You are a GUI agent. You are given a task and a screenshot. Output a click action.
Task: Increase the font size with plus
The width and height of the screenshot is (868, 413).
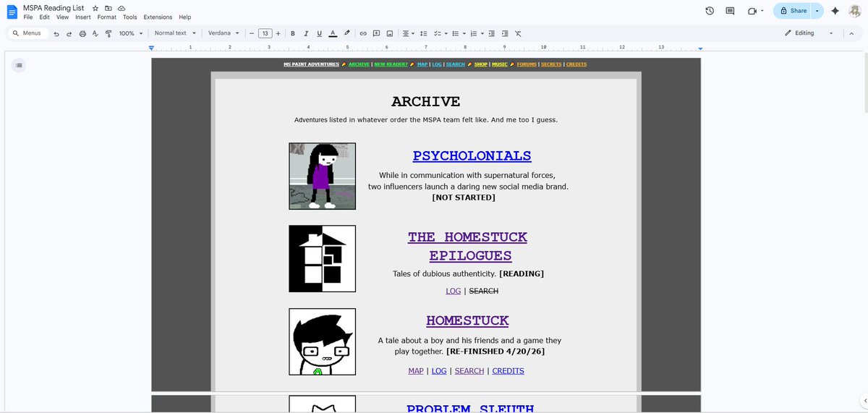(x=278, y=33)
